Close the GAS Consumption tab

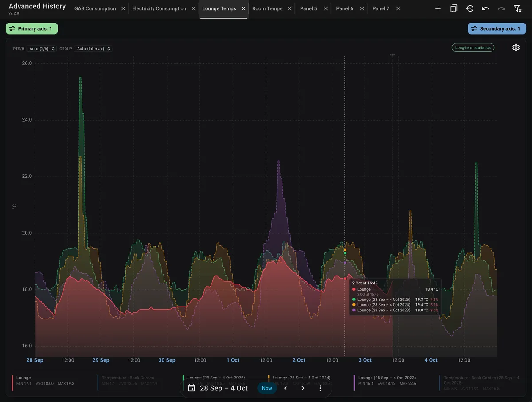(x=123, y=8)
